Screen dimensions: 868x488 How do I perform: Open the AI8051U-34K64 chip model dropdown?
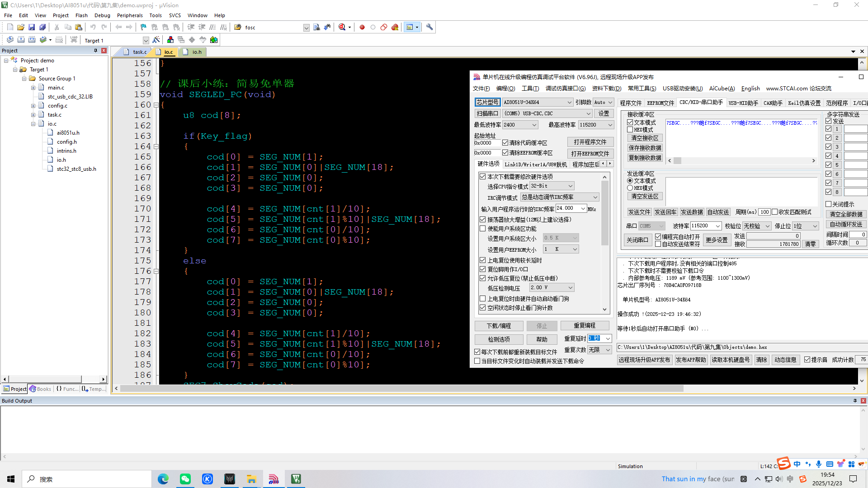click(569, 103)
